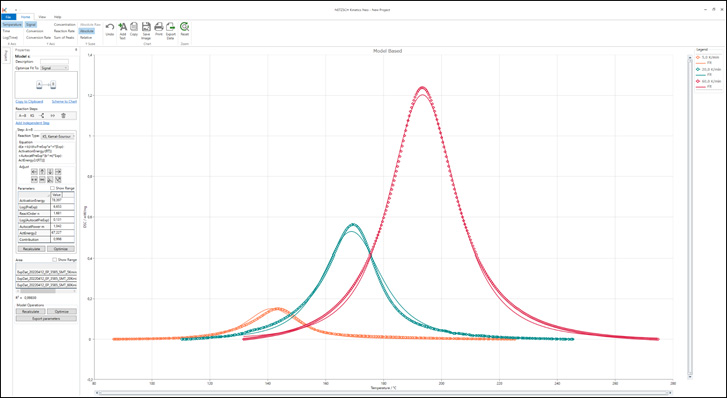Click Recalculate under Model Operations

31,312
